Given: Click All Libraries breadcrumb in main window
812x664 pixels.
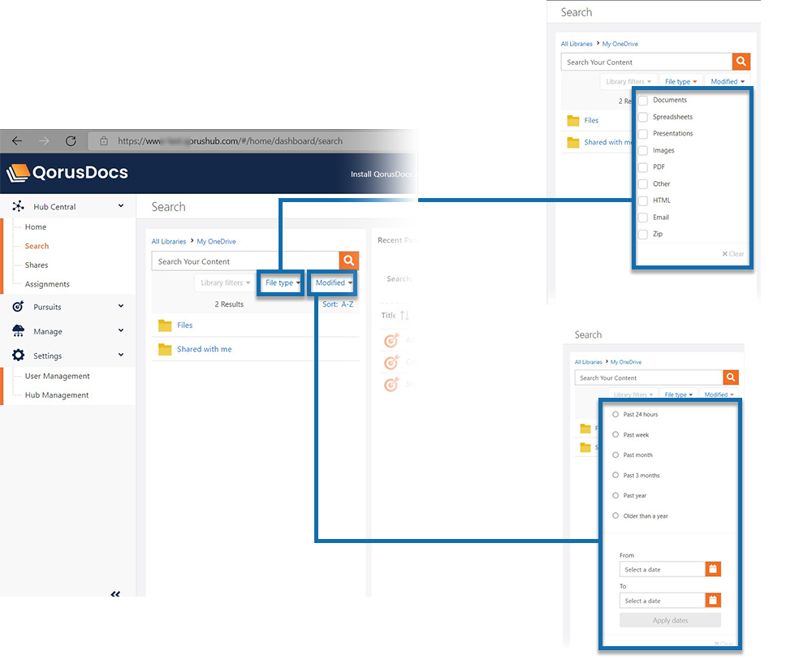Looking at the screenshot, I should tap(168, 241).
